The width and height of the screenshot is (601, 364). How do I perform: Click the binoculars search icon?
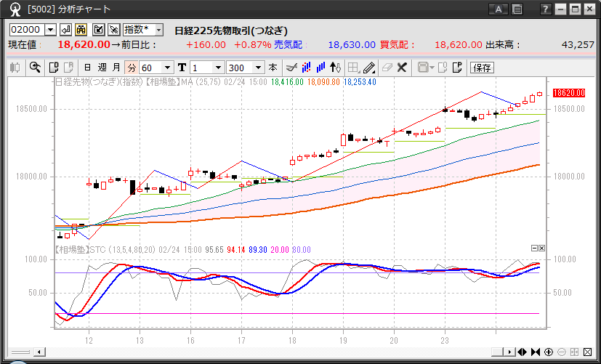(81, 30)
